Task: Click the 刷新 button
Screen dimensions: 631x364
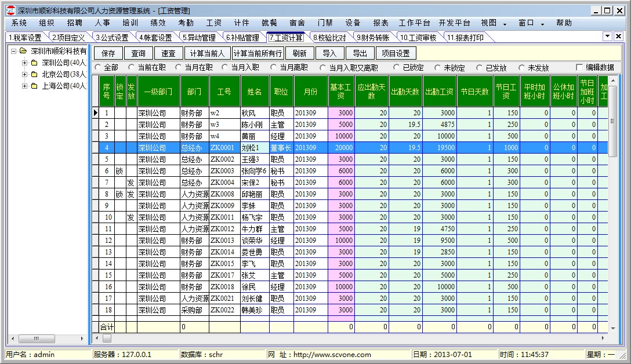Action: (x=299, y=53)
